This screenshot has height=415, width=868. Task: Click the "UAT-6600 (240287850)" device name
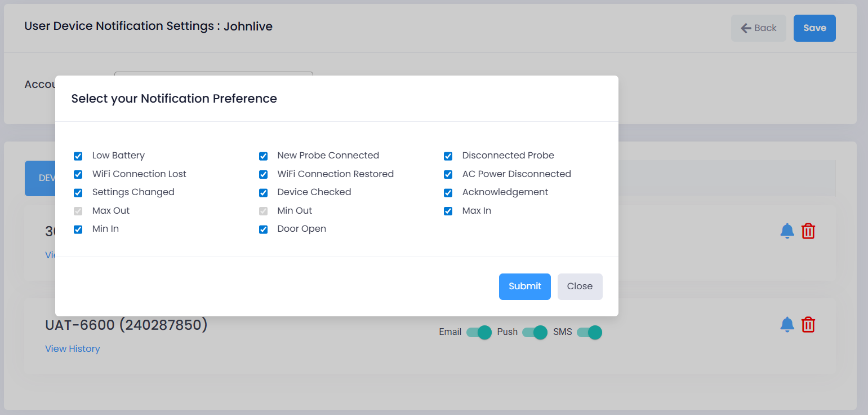[x=126, y=325]
